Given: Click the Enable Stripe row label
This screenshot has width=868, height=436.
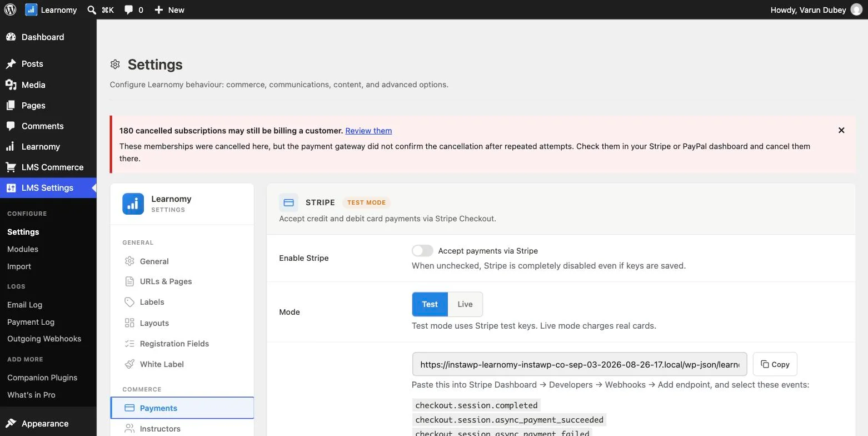Looking at the screenshot, I should pos(303,258).
